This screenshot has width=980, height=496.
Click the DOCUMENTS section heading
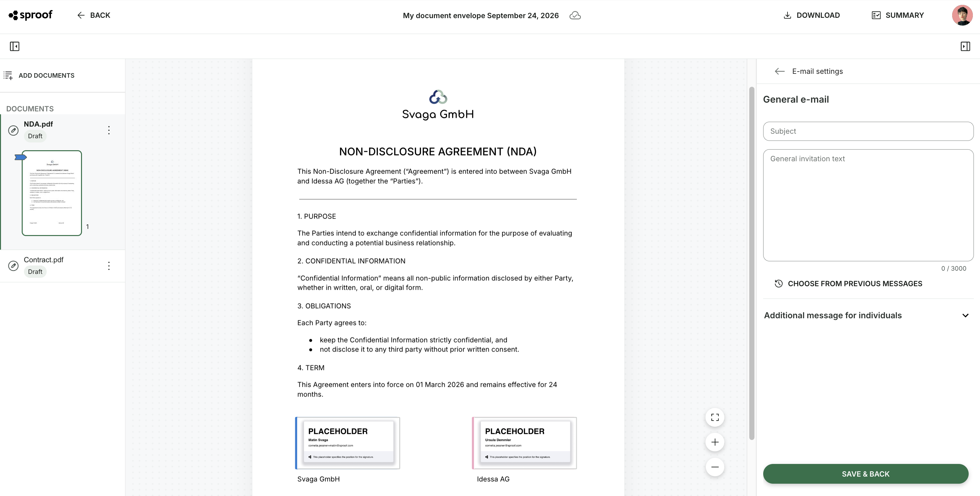(x=30, y=109)
